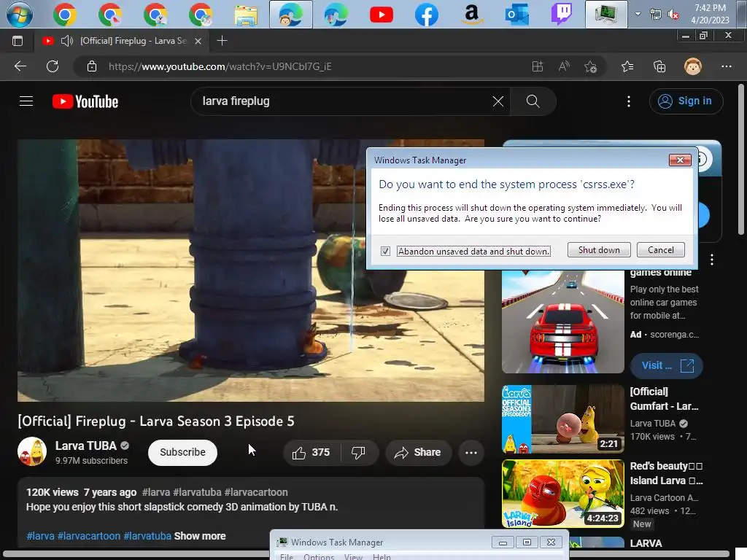Viewport: 747px width, 560px height.
Task: Click the Sign in button
Action: point(686,101)
